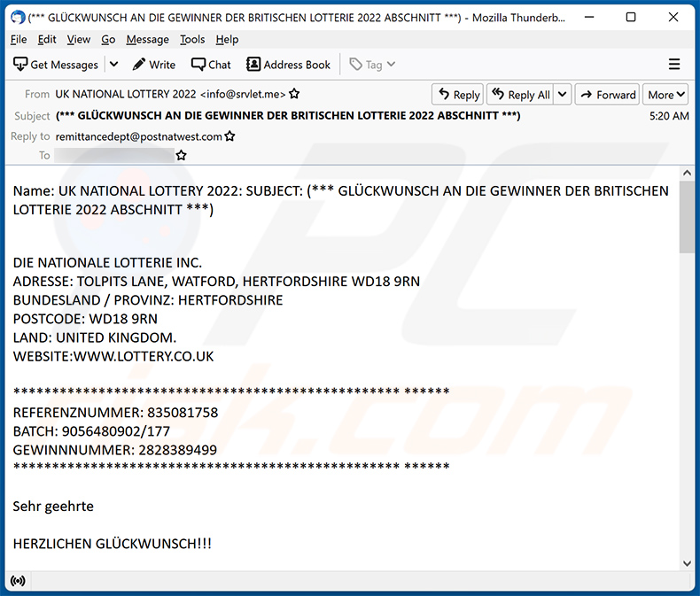700x596 pixels.
Task: Open the Address Book
Action: [288, 65]
